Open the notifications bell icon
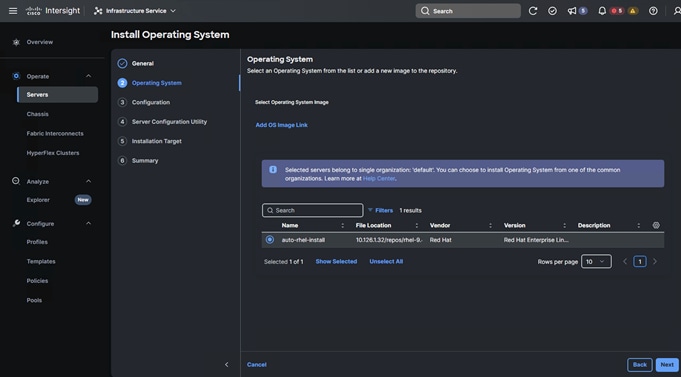The image size is (681, 377). point(602,11)
